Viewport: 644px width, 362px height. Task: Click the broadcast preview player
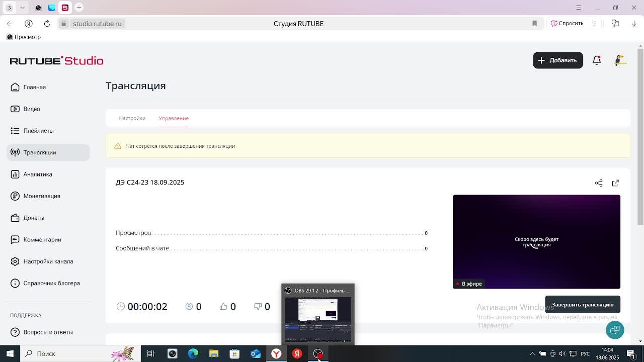coord(536,242)
